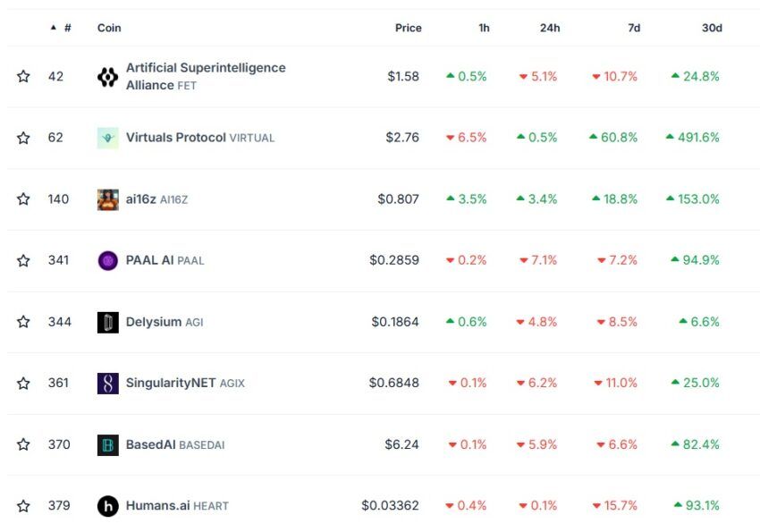
Task: Sort by the 30d column header
Action: point(712,28)
